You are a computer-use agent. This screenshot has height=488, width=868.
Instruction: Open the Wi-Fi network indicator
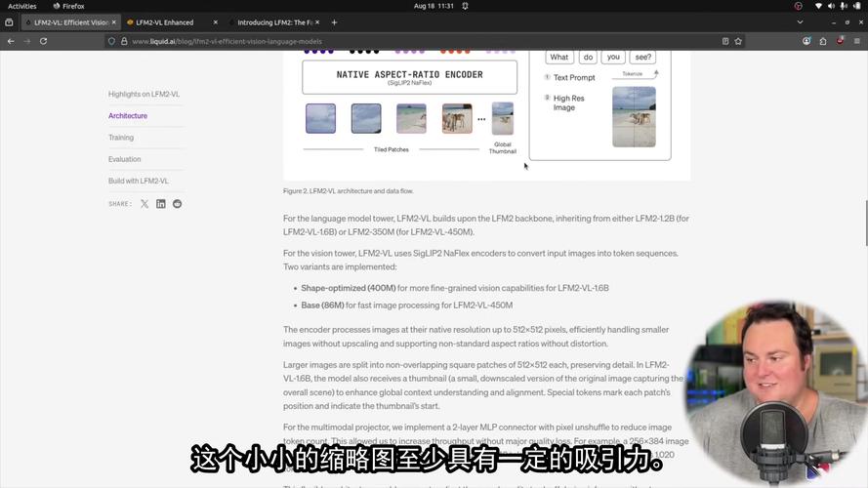(818, 6)
